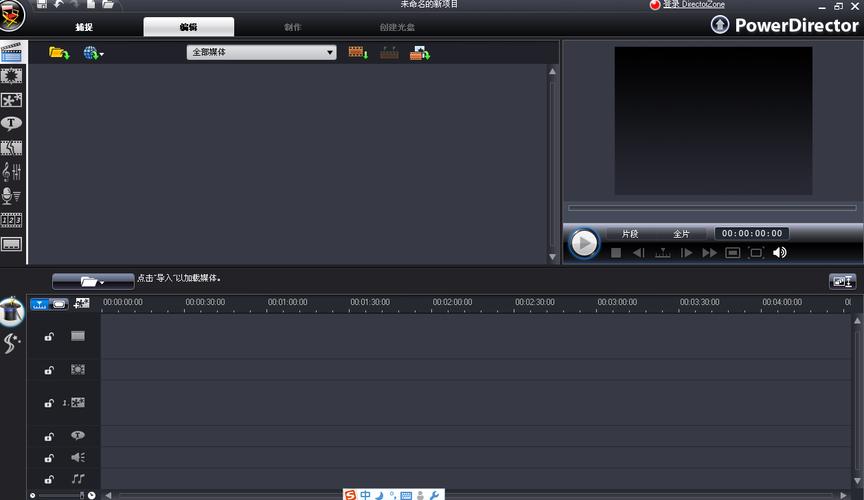Click the fast forward button
The height and width of the screenshot is (500, 864).
tap(709, 252)
